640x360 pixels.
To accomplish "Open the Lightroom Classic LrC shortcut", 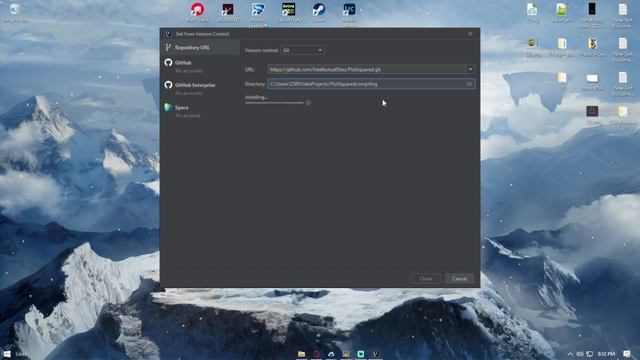I will pos(349,14).
